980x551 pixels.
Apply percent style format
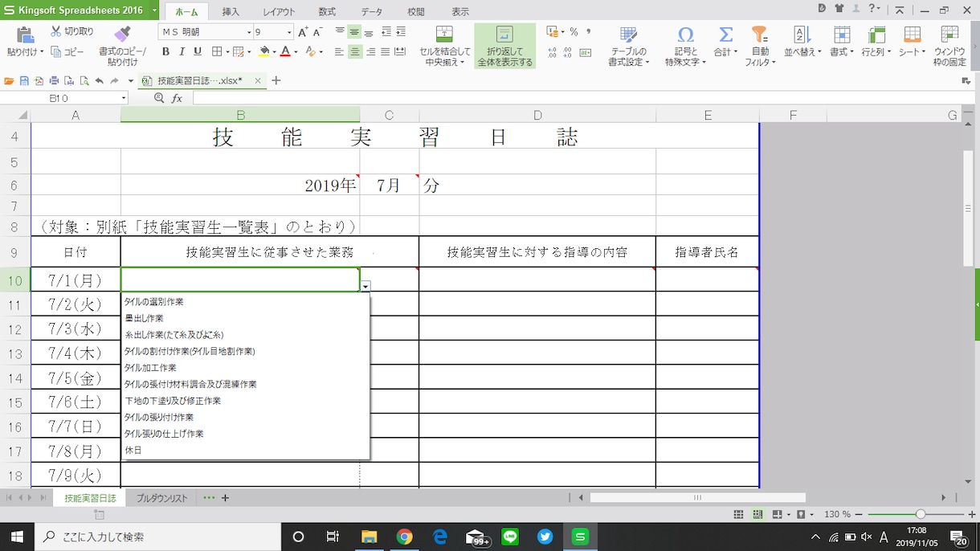click(x=574, y=32)
